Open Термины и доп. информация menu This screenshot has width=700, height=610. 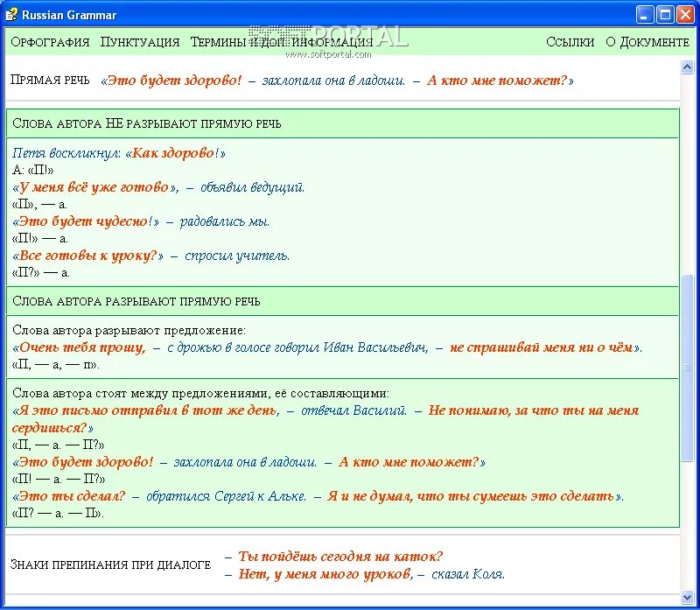pyautogui.click(x=281, y=42)
